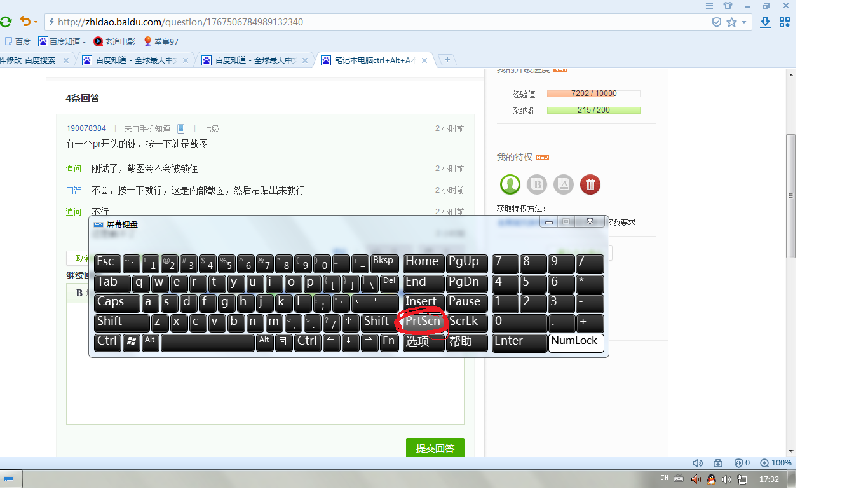Open the downloads icon in browser toolbar

pos(766,22)
